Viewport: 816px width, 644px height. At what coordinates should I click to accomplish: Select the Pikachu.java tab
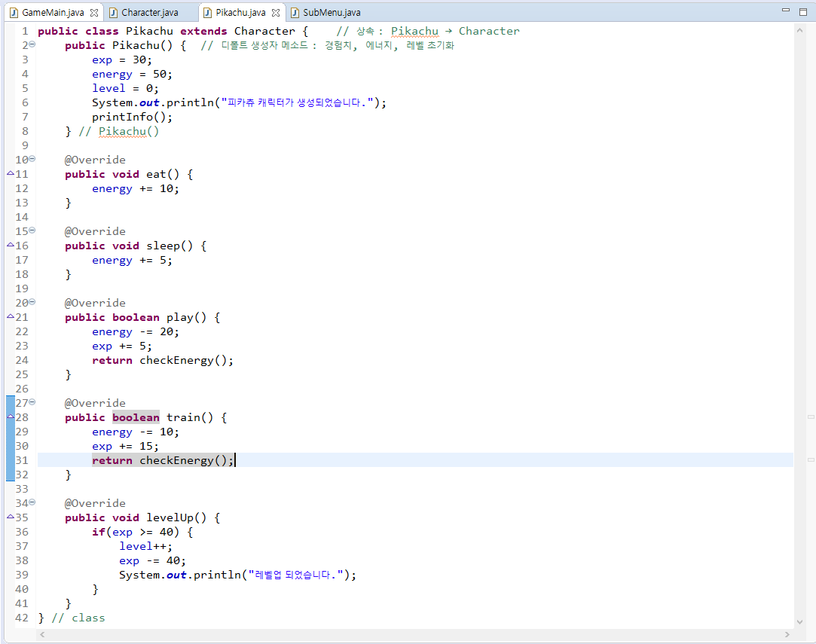(240, 13)
